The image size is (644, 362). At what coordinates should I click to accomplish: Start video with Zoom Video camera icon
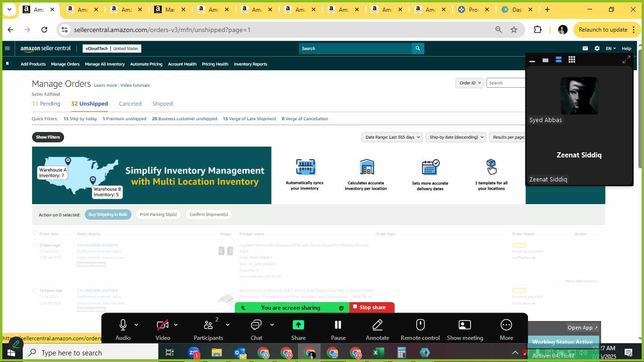163,325
